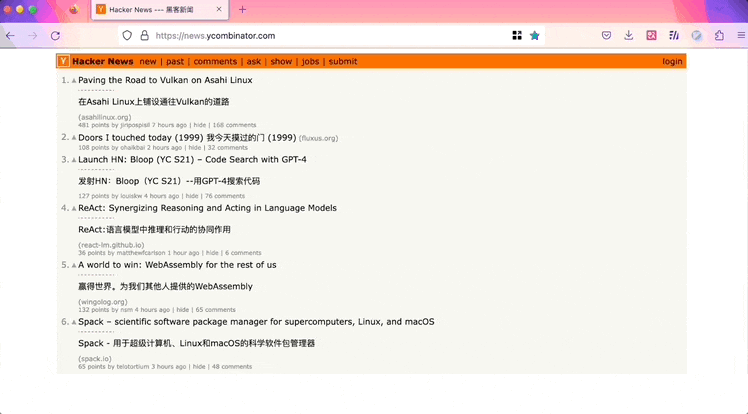This screenshot has height=414, width=748.
Task: Open the Pocket save icon
Action: [606, 35]
